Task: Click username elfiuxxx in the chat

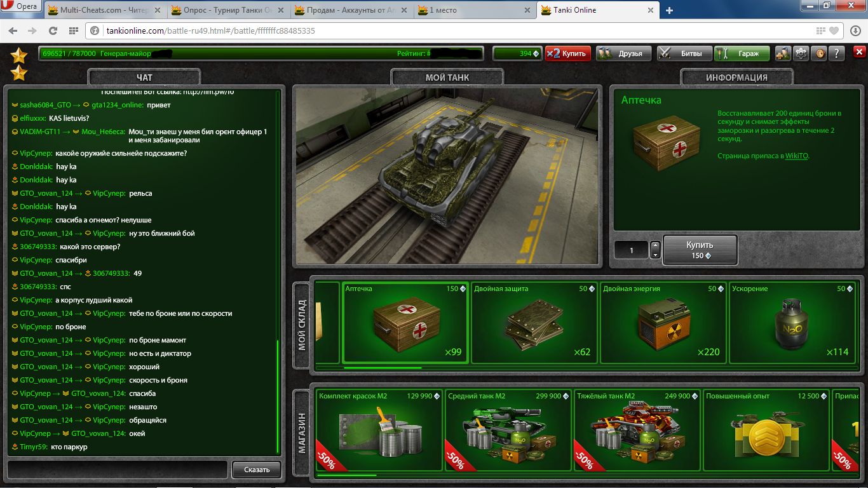Action: point(33,118)
